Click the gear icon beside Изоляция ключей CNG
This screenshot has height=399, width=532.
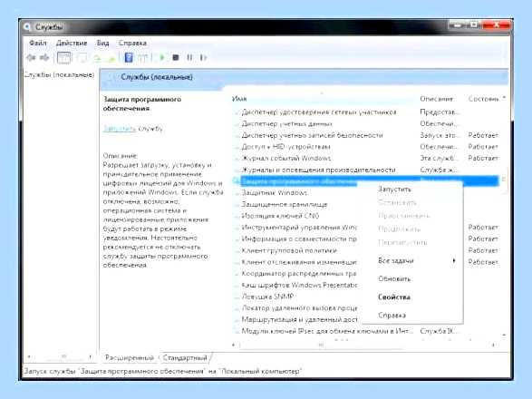237,216
